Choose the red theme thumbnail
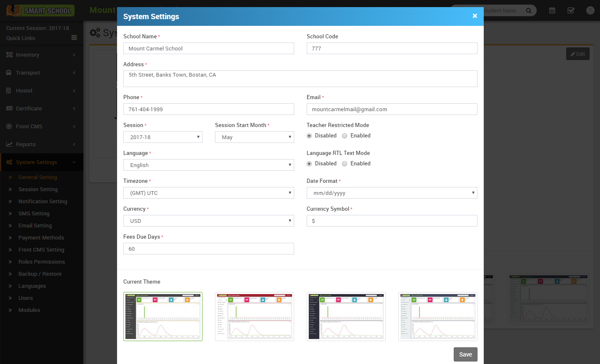The image size is (600, 364). point(254,317)
